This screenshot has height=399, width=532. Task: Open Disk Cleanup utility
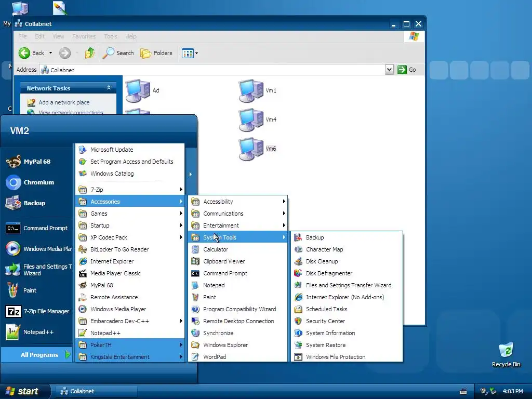coord(347,261)
